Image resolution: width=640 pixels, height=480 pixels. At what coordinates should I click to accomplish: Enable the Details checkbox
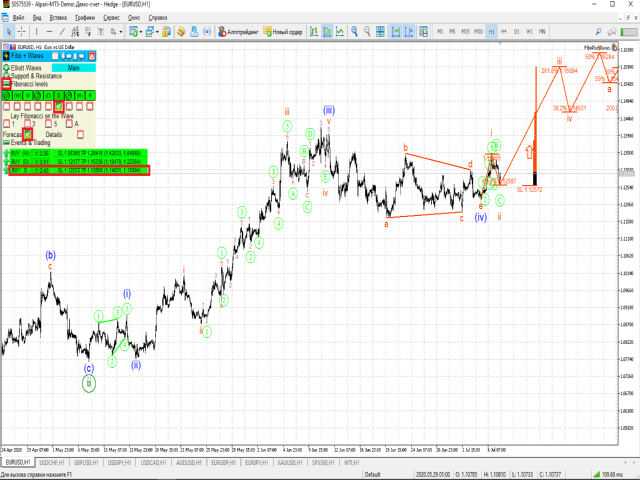[80, 134]
